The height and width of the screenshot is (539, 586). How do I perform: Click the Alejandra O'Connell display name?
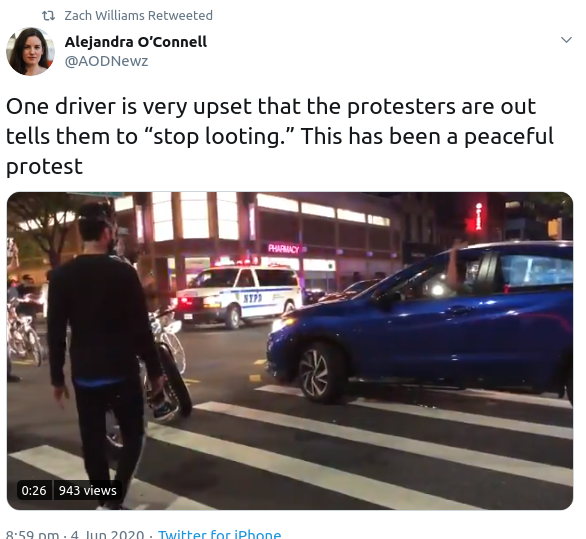pyautogui.click(x=136, y=42)
